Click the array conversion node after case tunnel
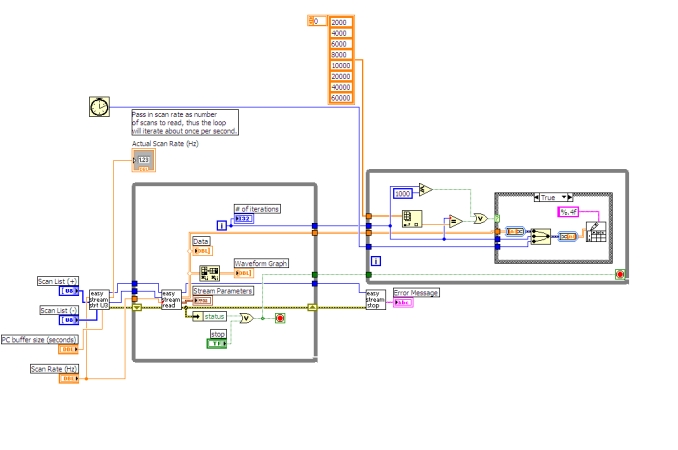The height and width of the screenshot is (450, 678). (x=515, y=231)
